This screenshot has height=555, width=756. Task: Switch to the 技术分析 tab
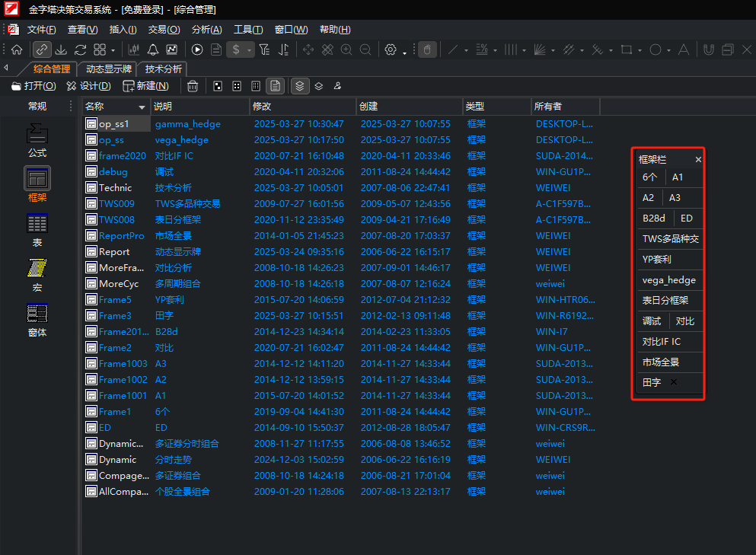tap(164, 69)
